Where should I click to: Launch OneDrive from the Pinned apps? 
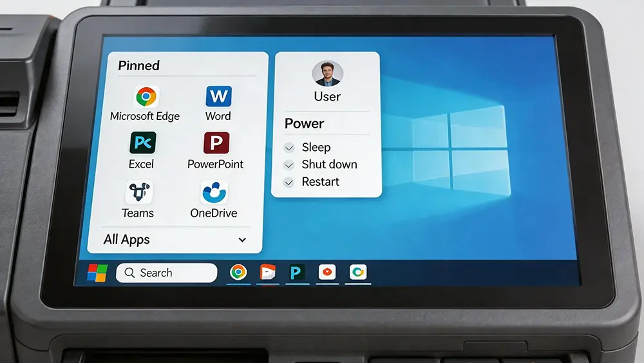click(x=214, y=193)
